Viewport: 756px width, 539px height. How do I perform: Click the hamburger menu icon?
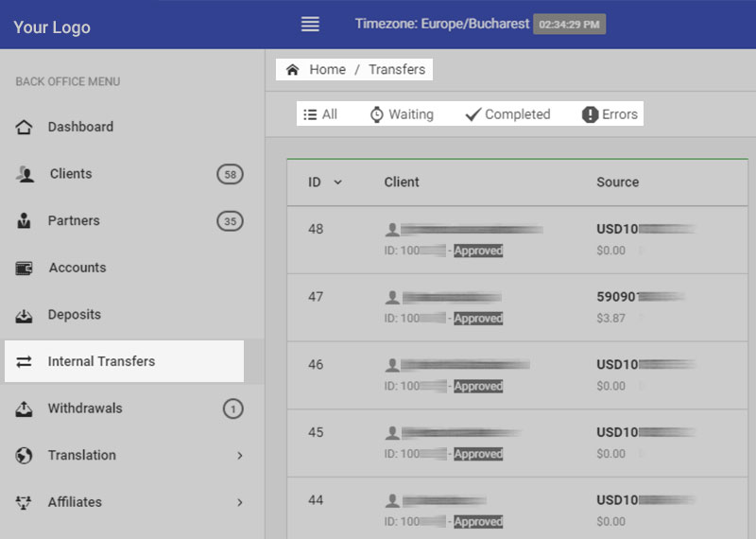click(310, 25)
